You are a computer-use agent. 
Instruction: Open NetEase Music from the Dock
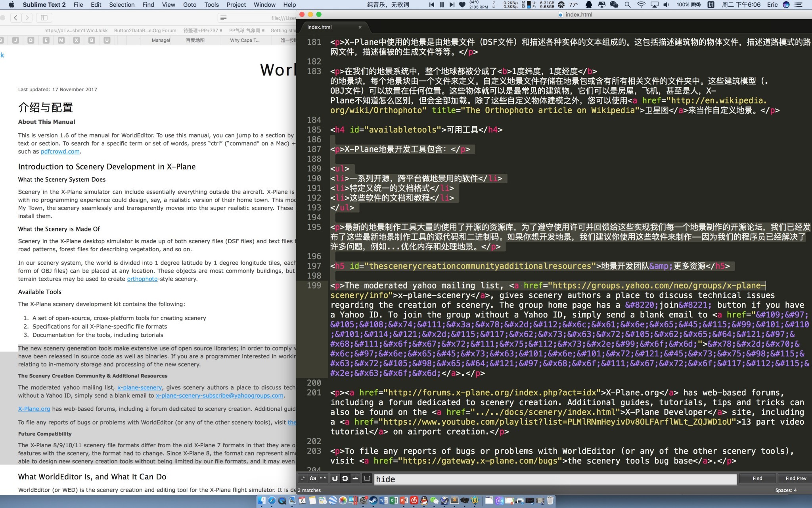coord(414,500)
